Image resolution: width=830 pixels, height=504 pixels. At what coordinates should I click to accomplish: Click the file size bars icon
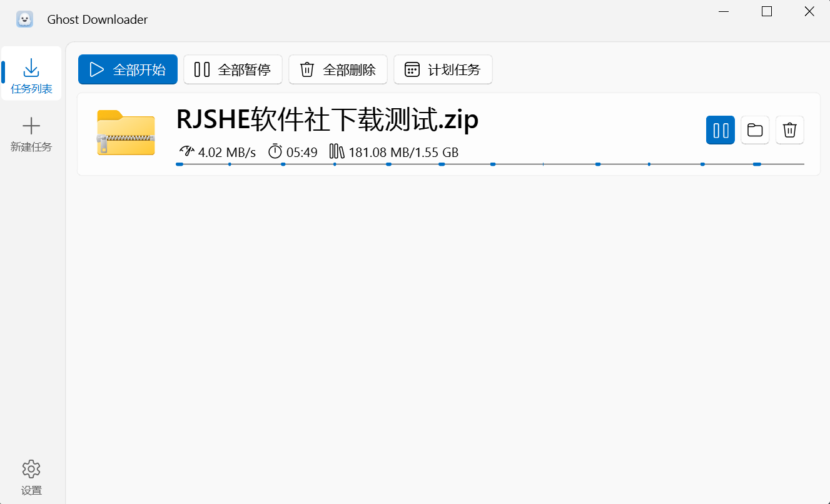point(336,151)
